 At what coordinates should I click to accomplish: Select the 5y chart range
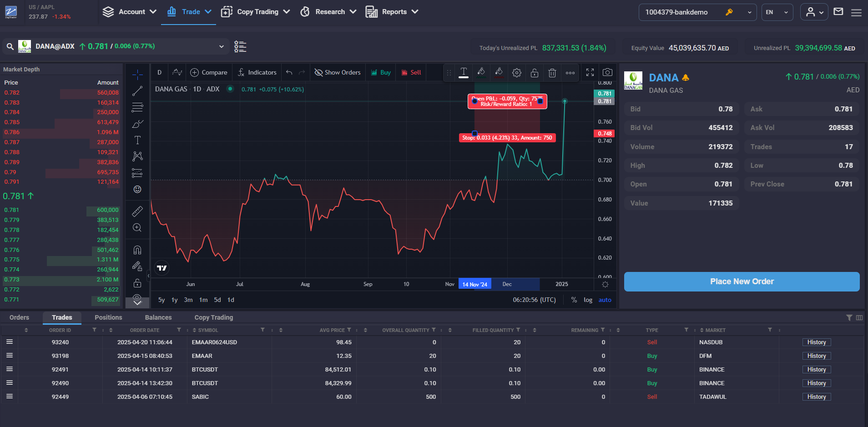[161, 300]
